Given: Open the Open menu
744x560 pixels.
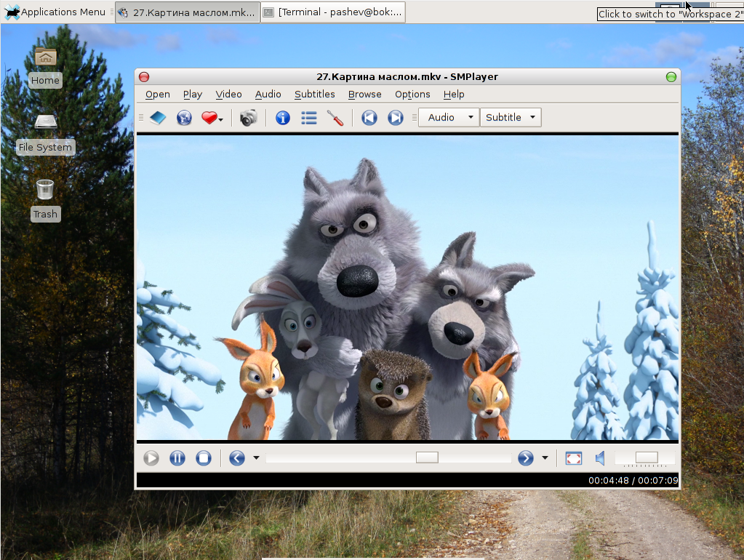Looking at the screenshot, I should click(158, 94).
